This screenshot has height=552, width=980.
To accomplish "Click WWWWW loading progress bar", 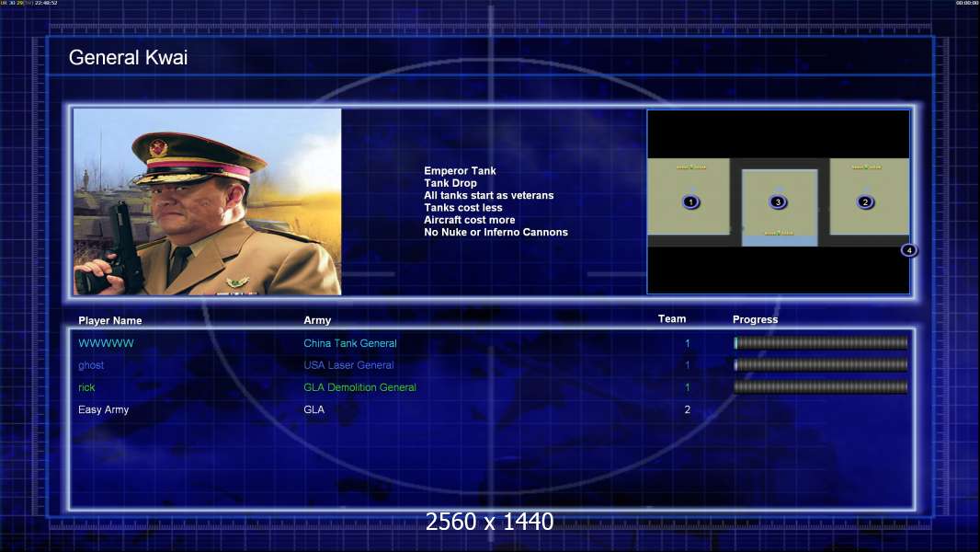I will [821, 342].
